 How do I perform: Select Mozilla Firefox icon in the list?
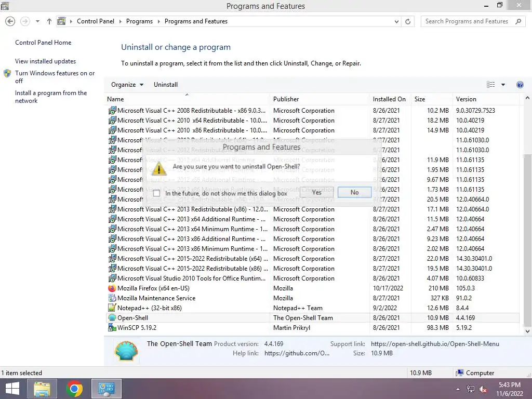pyautogui.click(x=112, y=288)
